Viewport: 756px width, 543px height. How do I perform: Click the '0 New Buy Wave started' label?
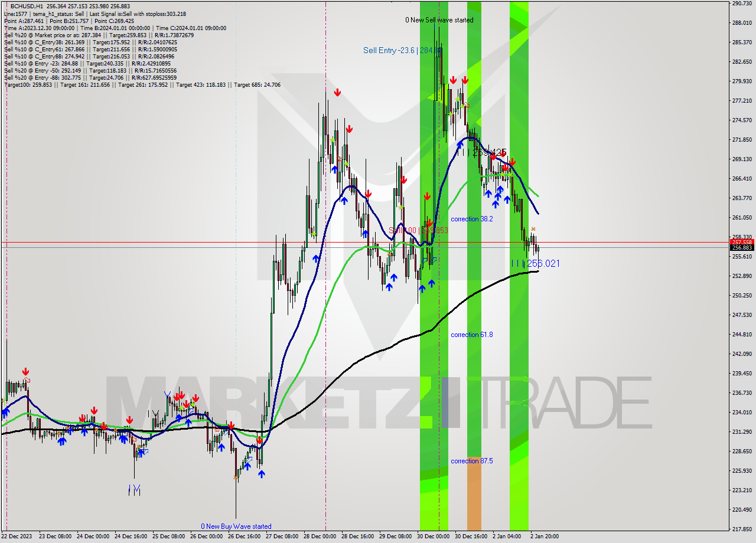(x=236, y=526)
